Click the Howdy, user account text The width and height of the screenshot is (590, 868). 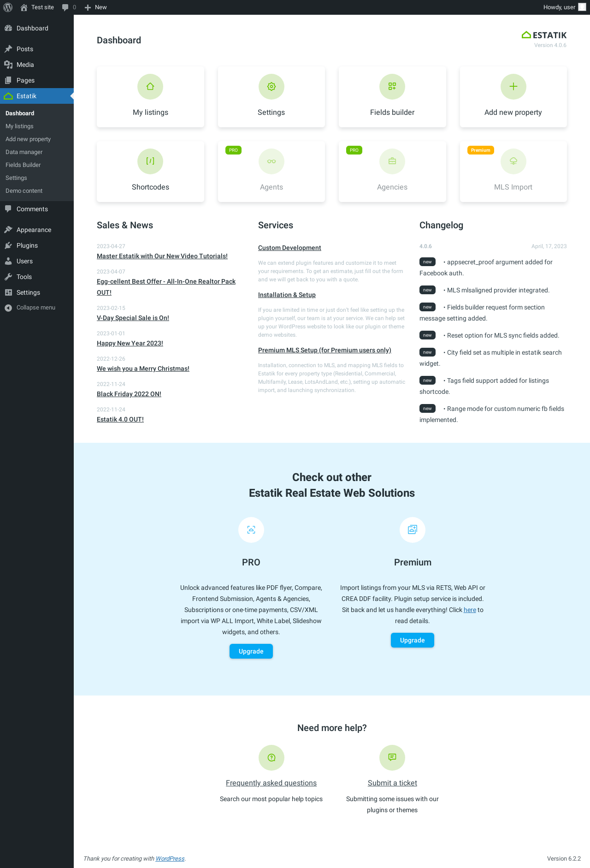point(559,7)
